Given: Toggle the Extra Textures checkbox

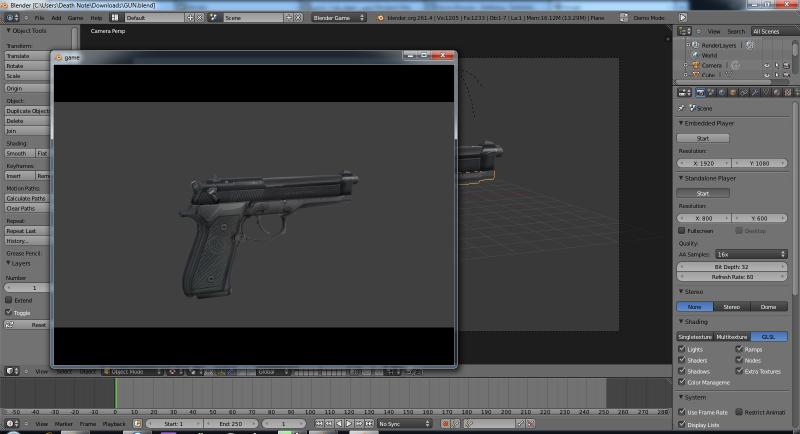Looking at the screenshot, I should [739, 371].
